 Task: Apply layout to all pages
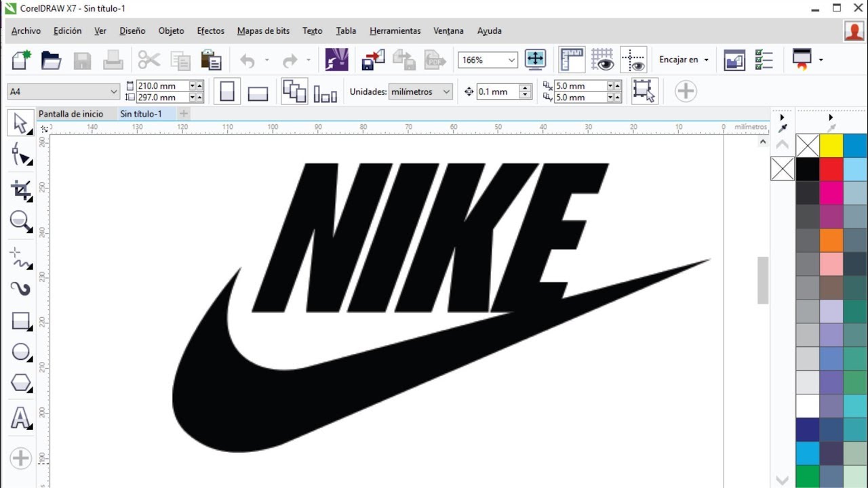point(294,91)
